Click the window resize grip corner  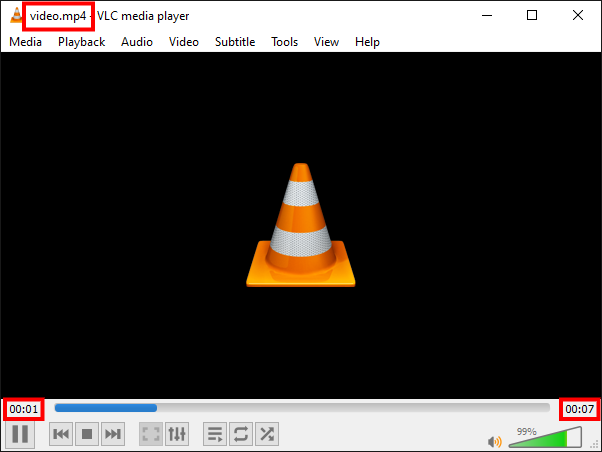[x=595, y=445]
